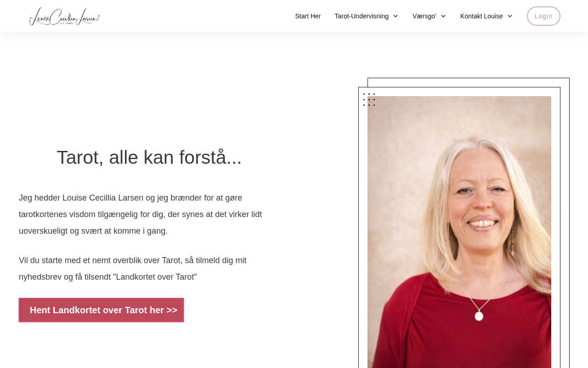Viewport: 588px width, 368px height.
Task: Expand the Tarot-Undervisning dropdown chevron
Action: (395, 16)
